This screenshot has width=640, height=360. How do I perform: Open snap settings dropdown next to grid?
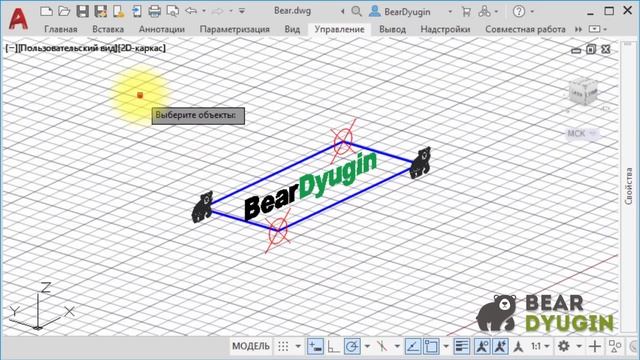pos(298,347)
